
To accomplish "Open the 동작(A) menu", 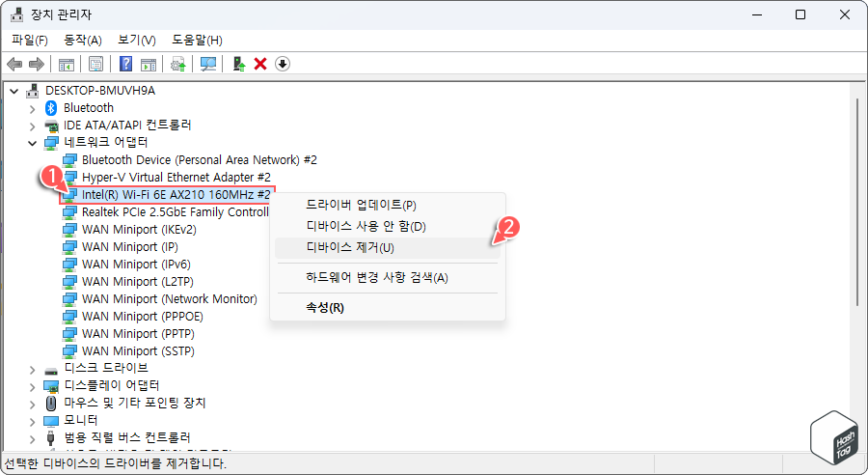I will pos(83,41).
